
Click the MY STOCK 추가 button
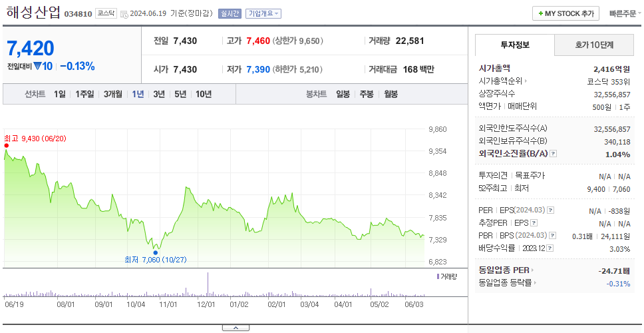[566, 13]
